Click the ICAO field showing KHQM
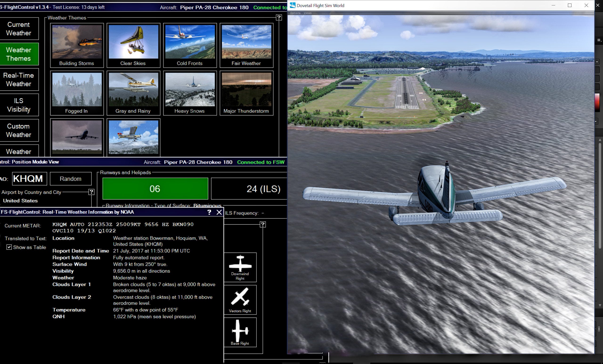603x364 pixels. point(29,178)
